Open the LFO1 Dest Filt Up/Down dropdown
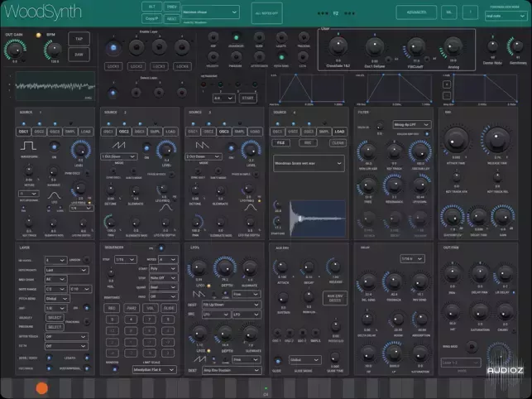The height and width of the screenshot is (399, 532). coord(231,305)
